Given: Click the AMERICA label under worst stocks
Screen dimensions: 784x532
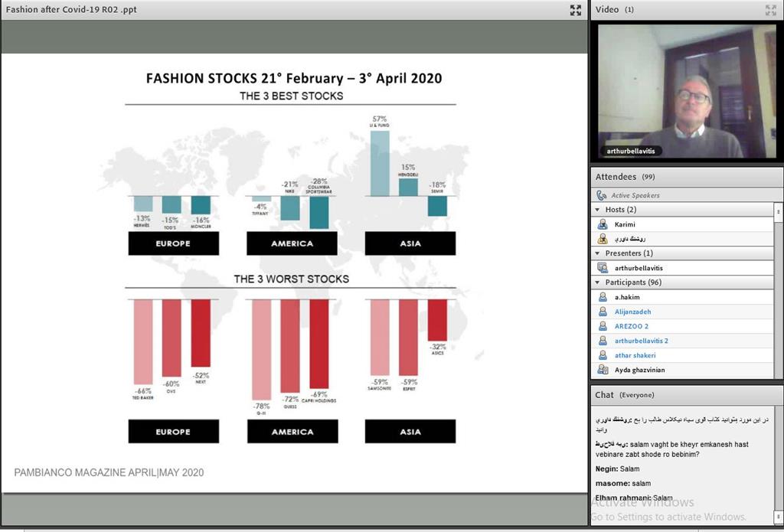Looking at the screenshot, I should (292, 432).
